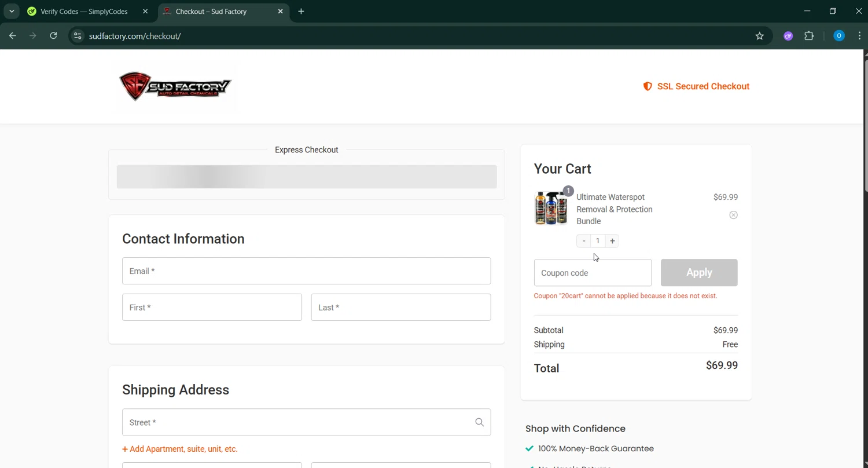Click the Street address field

[306, 422]
